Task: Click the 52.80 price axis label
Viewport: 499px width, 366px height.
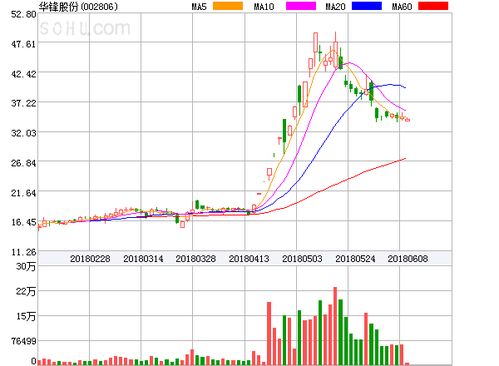Action: coord(24,15)
